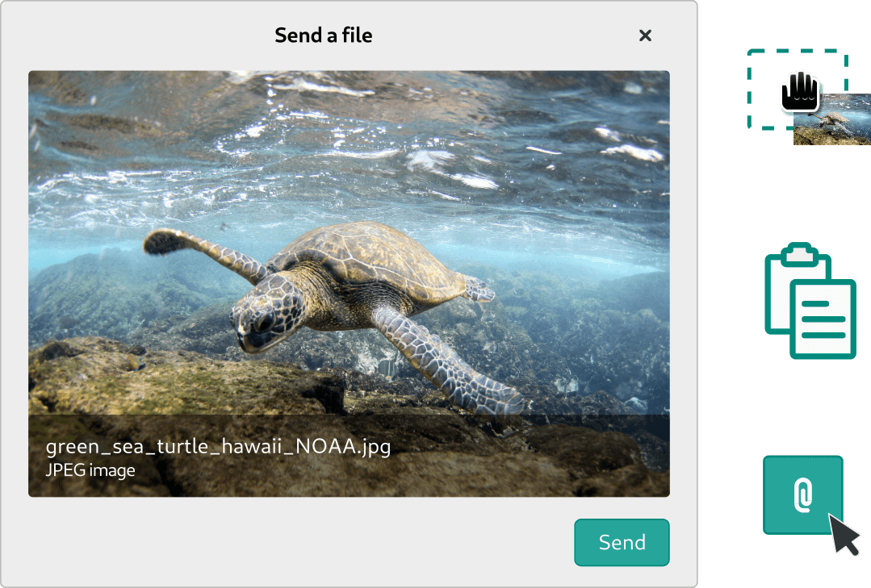Close the Send a file dialog
This screenshot has width=871, height=588.
645,35
